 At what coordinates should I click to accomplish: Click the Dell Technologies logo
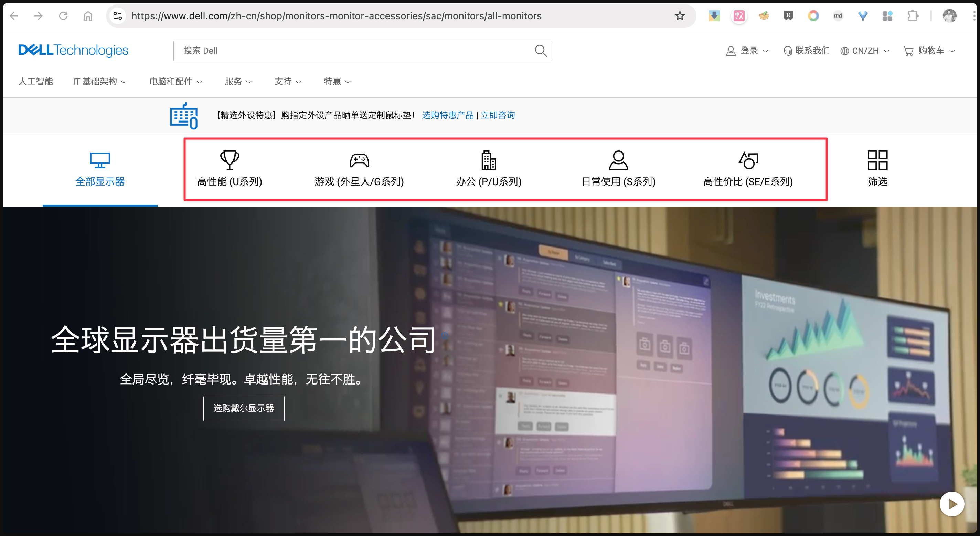73,50
